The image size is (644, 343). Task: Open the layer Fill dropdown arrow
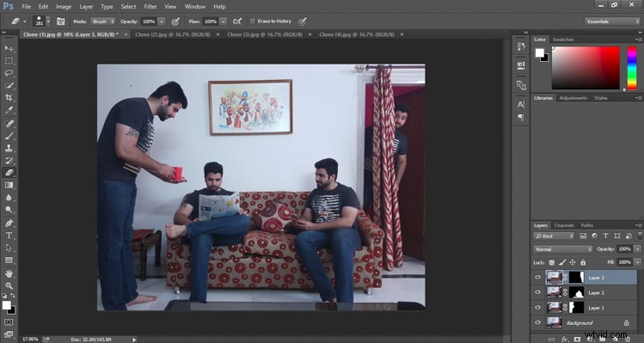click(x=637, y=262)
